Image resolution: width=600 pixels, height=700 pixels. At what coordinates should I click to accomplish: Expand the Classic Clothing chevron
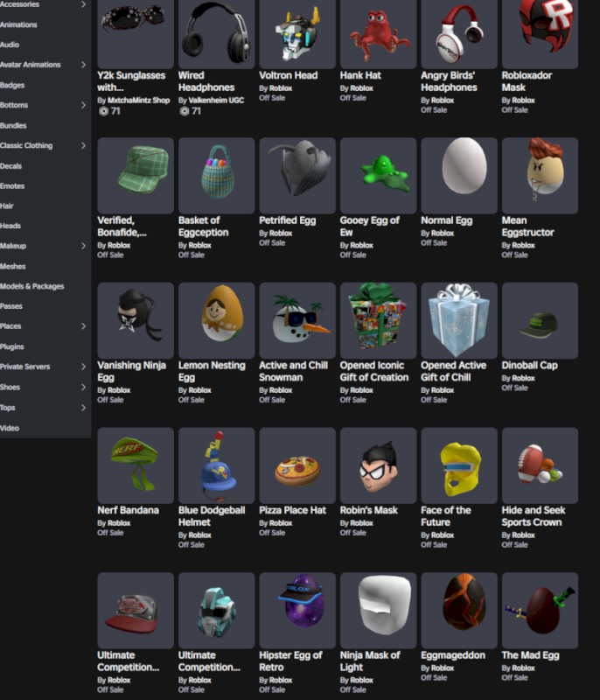point(83,145)
